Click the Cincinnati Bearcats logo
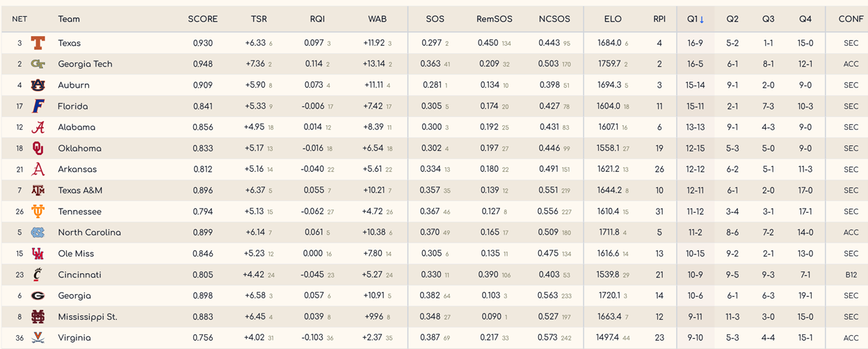 click(x=38, y=275)
